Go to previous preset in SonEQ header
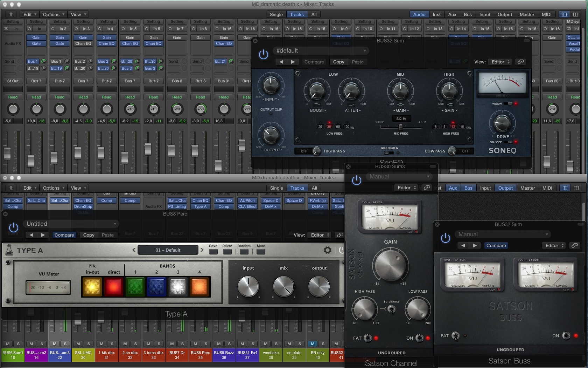588x368 pixels. 281,62
